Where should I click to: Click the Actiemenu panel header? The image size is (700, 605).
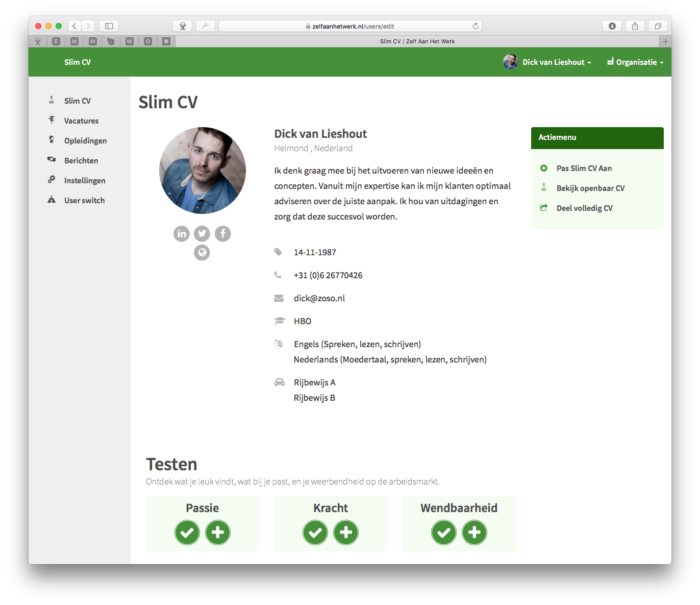(x=597, y=138)
